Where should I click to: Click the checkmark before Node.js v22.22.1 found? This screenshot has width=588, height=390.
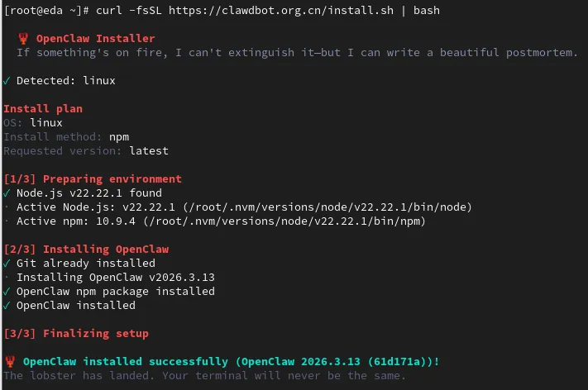pyautogui.click(x=7, y=193)
